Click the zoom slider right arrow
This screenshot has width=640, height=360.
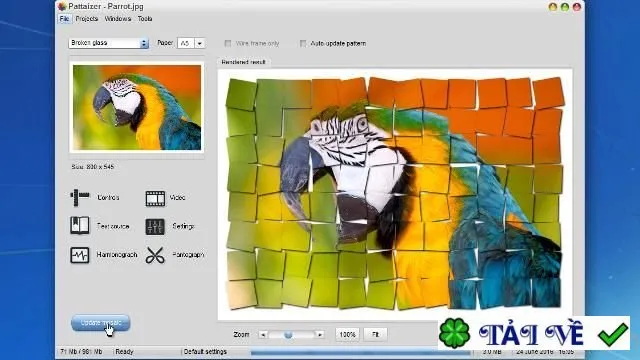click(x=320, y=335)
